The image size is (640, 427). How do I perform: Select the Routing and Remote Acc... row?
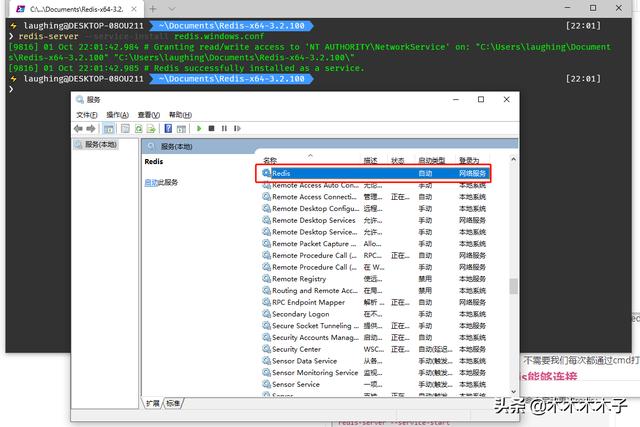point(373,291)
